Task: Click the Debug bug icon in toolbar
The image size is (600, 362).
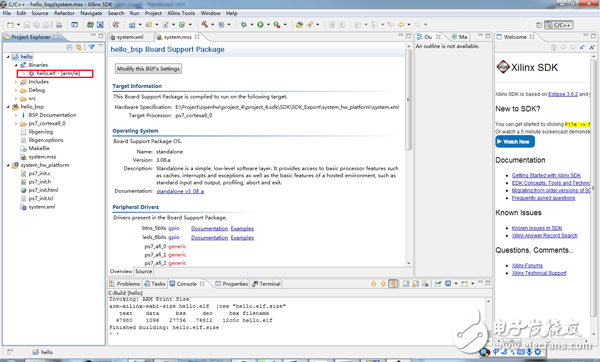Action: point(243,24)
